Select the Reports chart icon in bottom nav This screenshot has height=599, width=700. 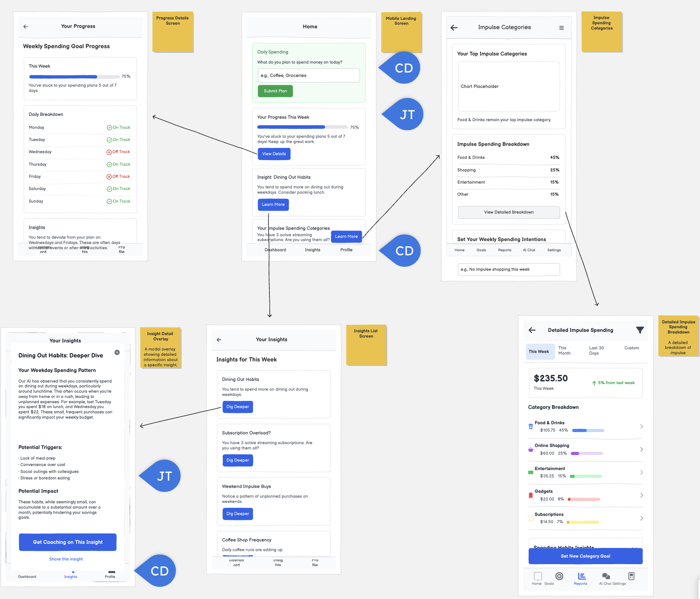tap(582, 576)
